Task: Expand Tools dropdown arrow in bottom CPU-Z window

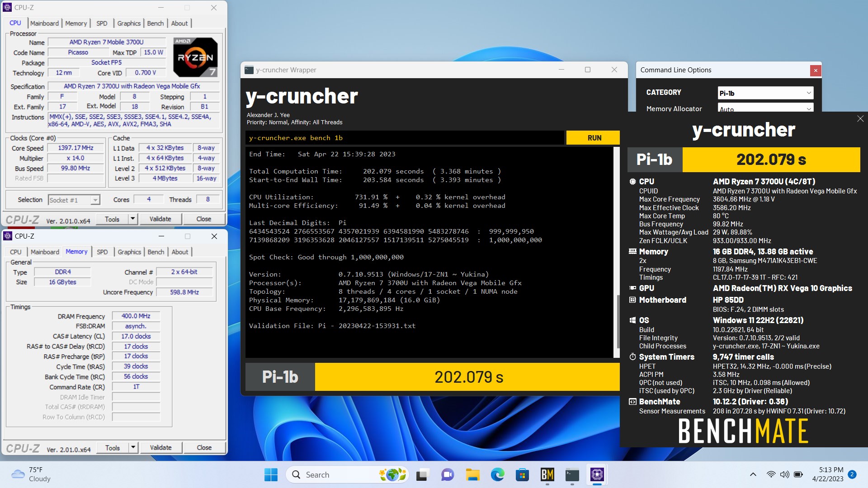Action: point(133,447)
